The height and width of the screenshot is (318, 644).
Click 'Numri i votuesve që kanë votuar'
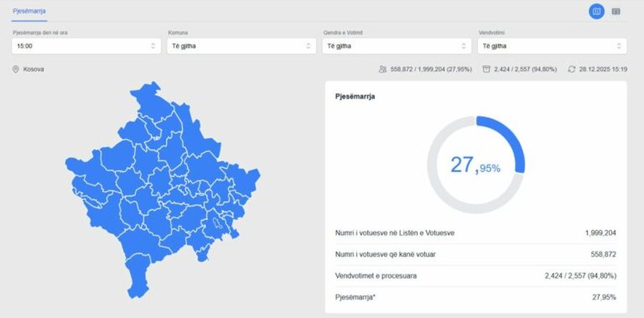[x=385, y=254]
